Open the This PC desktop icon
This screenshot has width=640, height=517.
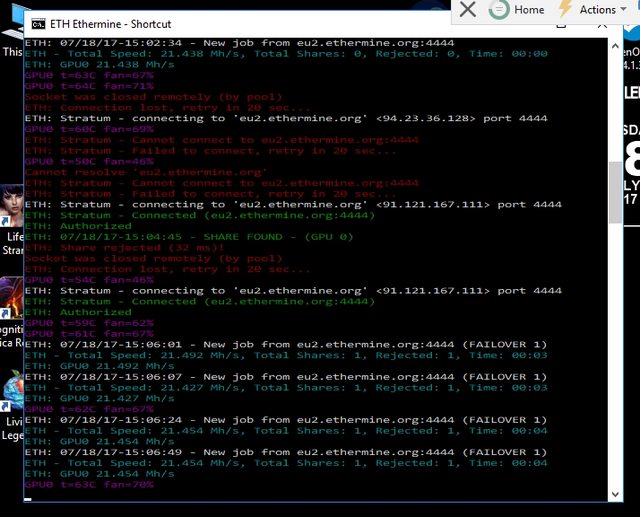pos(12,31)
